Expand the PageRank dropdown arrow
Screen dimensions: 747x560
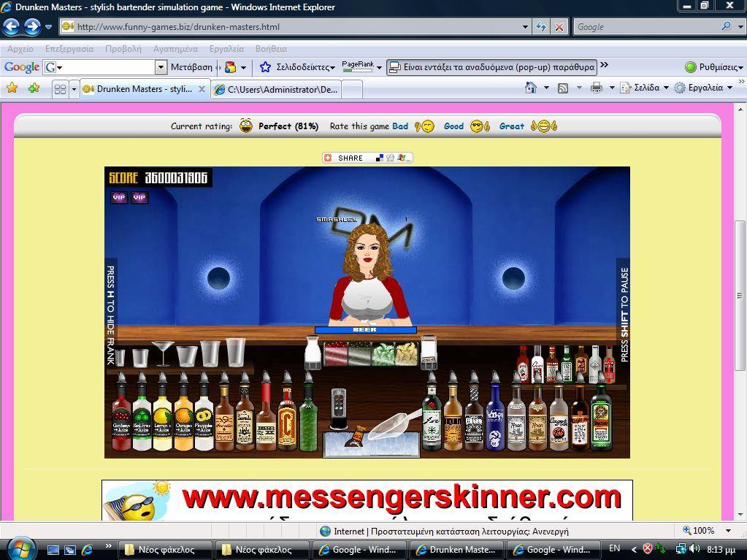[x=379, y=68]
